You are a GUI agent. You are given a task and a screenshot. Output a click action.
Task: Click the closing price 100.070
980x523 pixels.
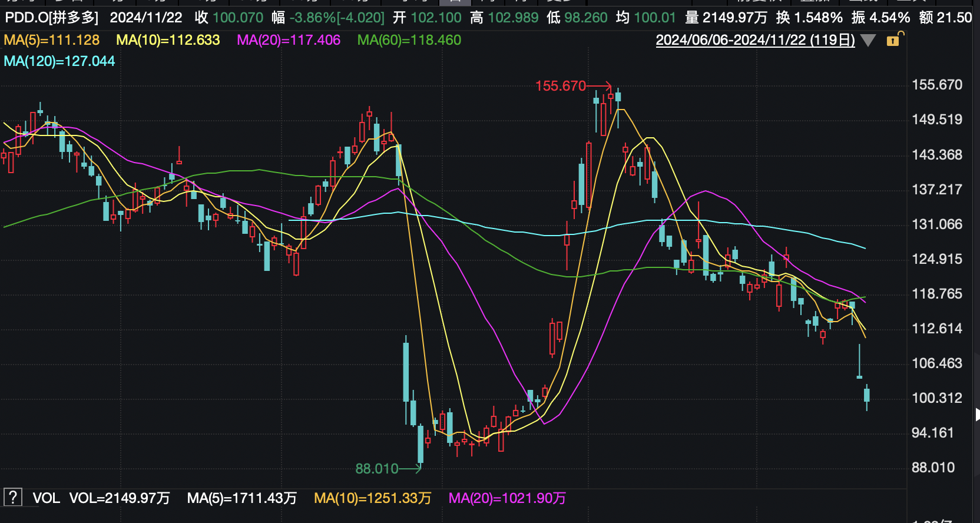click(x=238, y=18)
